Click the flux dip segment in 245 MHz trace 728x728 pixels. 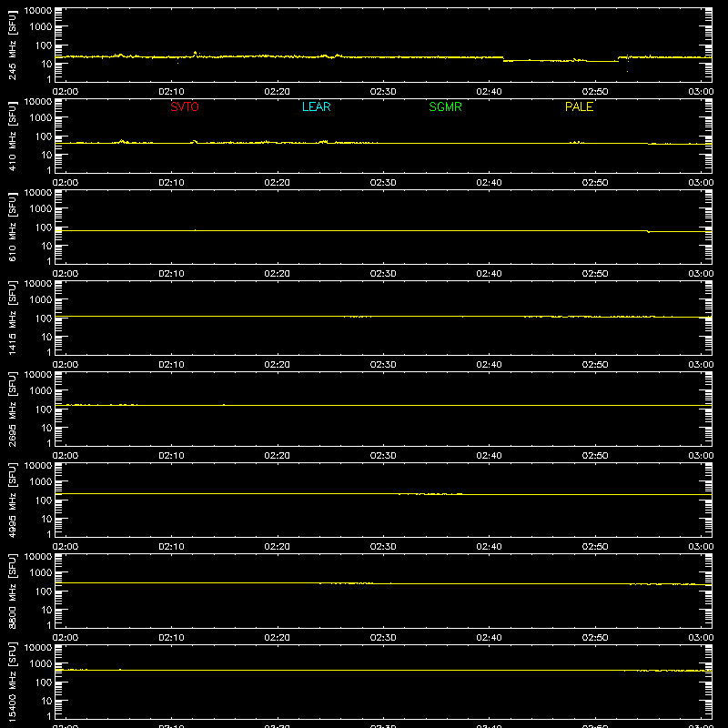[561, 61]
